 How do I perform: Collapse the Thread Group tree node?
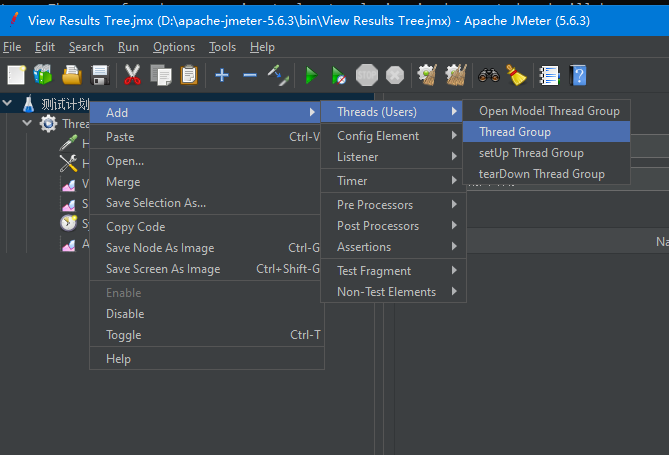(27, 123)
